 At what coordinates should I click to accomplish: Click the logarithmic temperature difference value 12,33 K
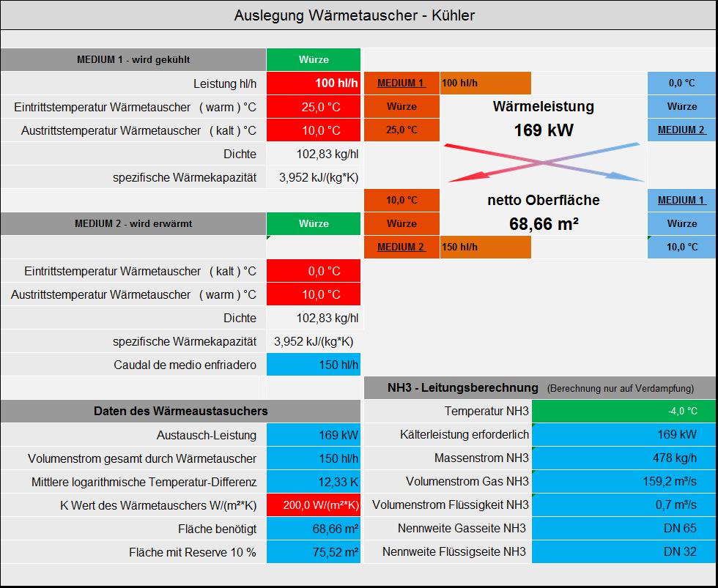click(x=314, y=481)
